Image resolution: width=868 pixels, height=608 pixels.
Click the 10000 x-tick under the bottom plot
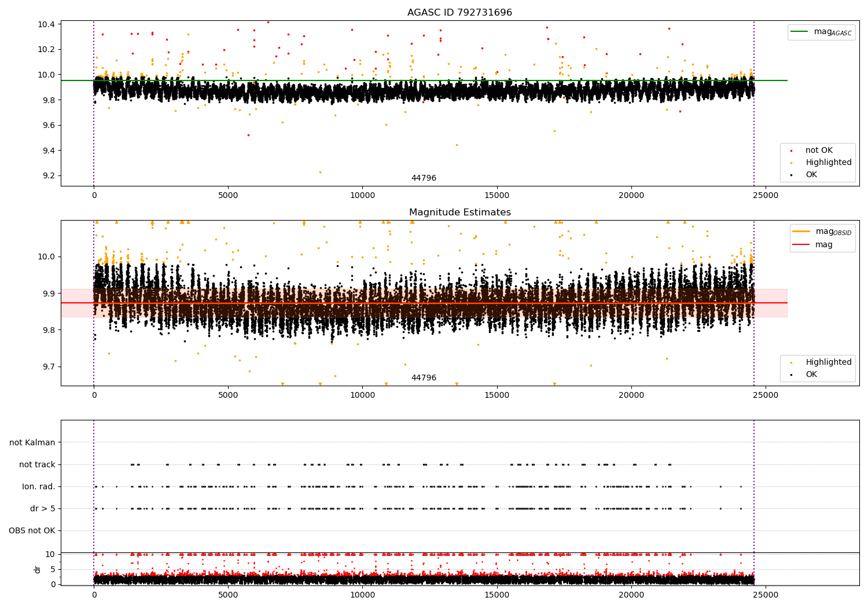(362, 595)
